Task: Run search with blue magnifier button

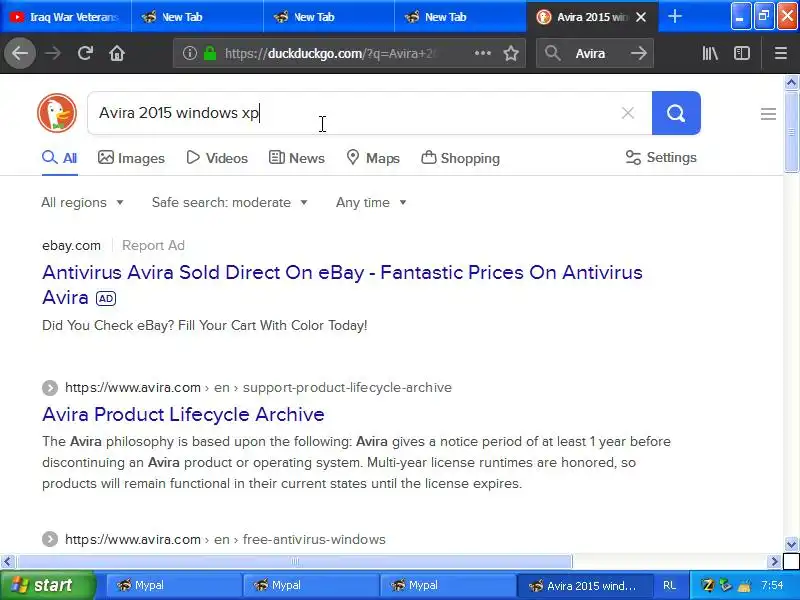Action: [x=676, y=113]
